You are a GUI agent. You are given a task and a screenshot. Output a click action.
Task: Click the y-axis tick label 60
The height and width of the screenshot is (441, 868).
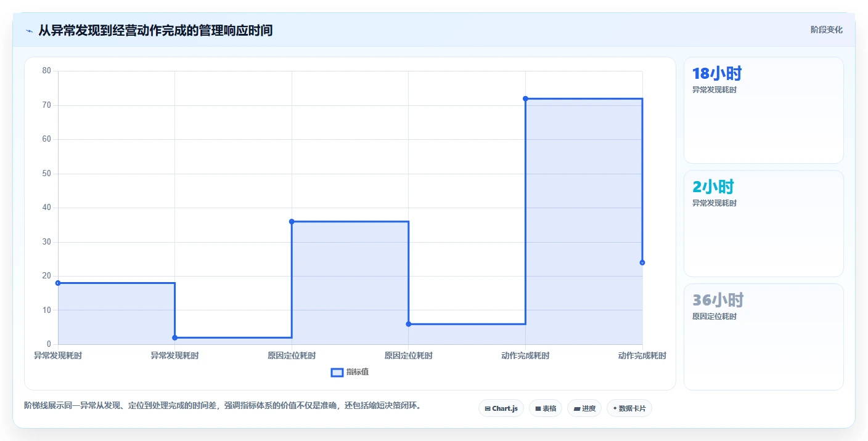[x=47, y=139]
